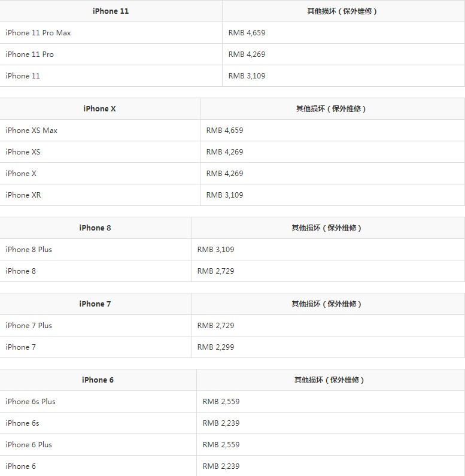This screenshot has width=465, height=476.
Task: Click the iPhone 11 table header
Action: 111,11
